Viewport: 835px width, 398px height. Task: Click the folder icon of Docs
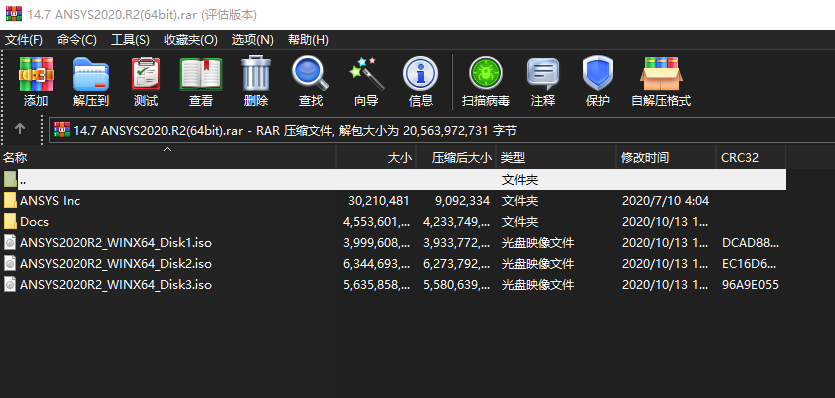point(10,222)
